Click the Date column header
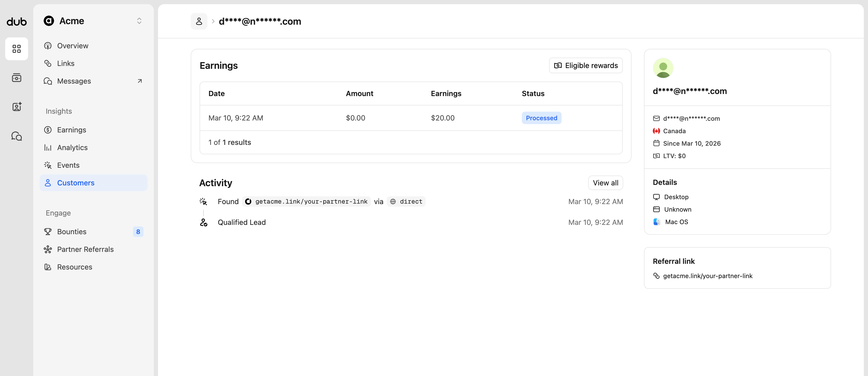 pos(216,93)
